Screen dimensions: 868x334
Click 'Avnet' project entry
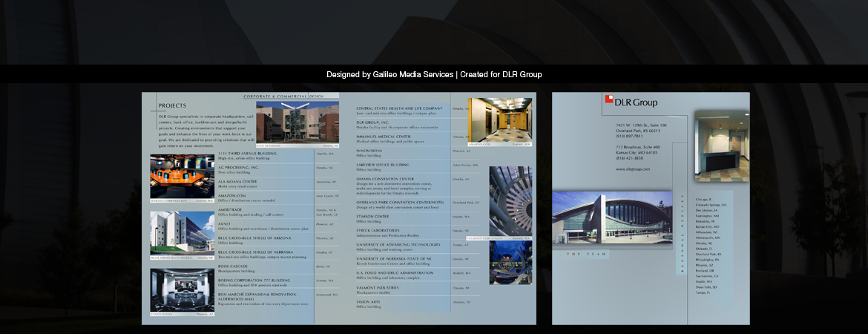click(x=263, y=226)
